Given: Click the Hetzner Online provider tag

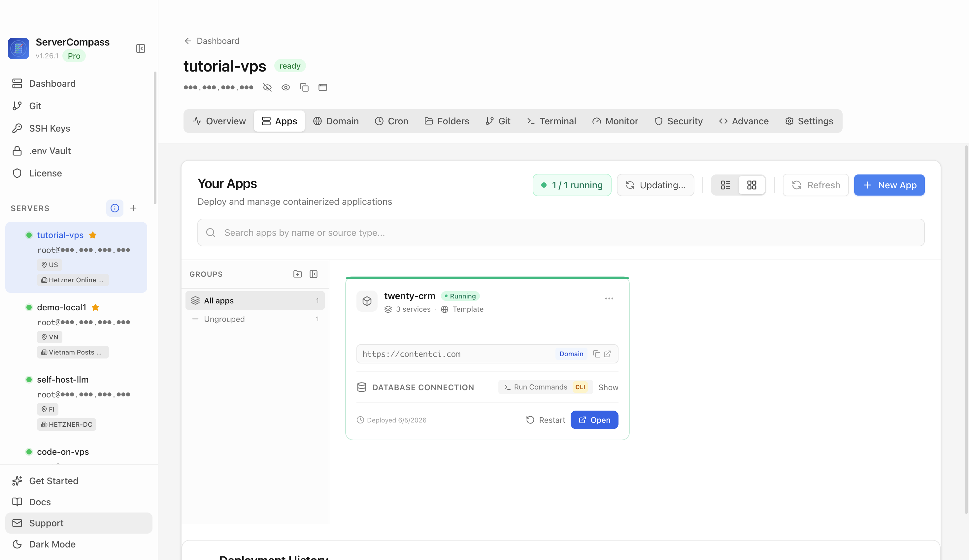Looking at the screenshot, I should click(x=73, y=280).
